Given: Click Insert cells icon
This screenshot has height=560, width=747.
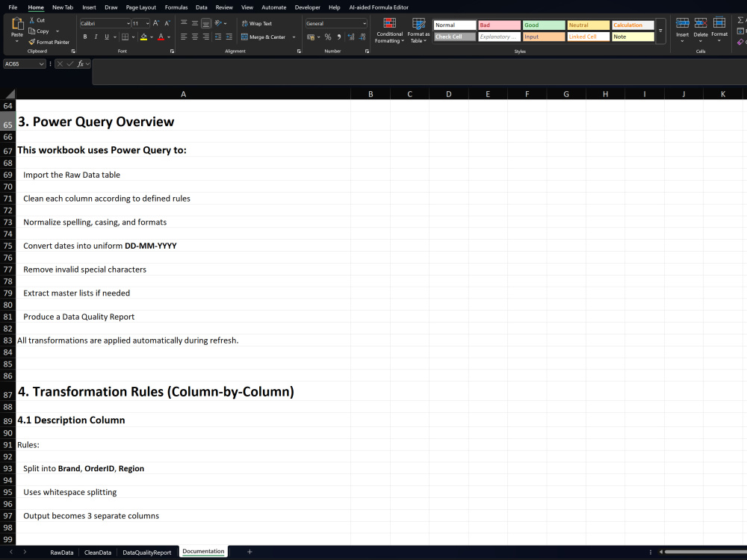Looking at the screenshot, I should click(x=682, y=23).
